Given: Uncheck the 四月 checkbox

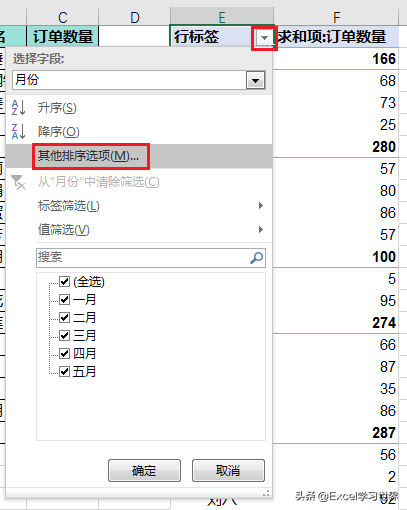Looking at the screenshot, I should click(x=64, y=353).
